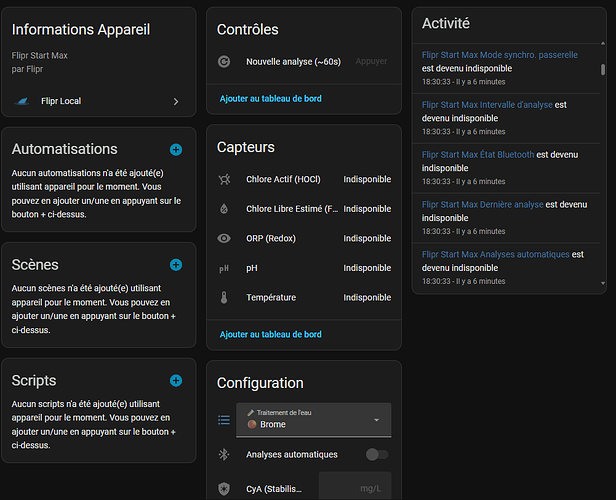Open the pH sensor label
The width and height of the screenshot is (616, 500).
[x=252, y=268]
